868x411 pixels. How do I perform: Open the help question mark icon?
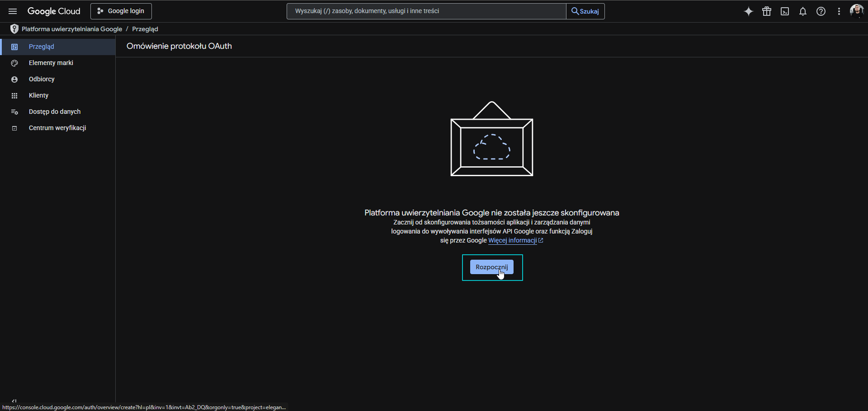(x=821, y=11)
